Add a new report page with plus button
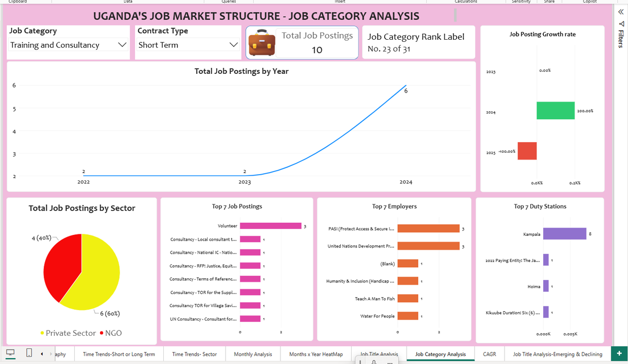628x364 pixels. click(x=620, y=354)
